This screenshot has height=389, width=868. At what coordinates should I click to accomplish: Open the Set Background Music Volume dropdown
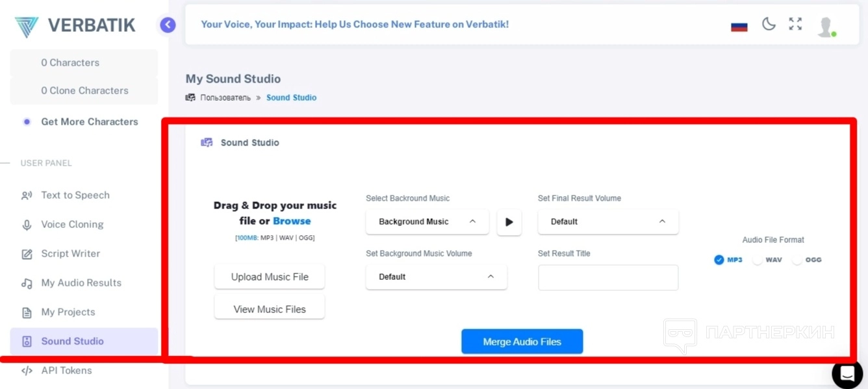point(436,277)
